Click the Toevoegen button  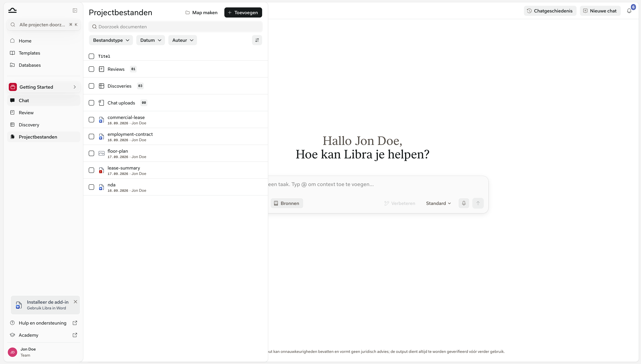click(243, 12)
